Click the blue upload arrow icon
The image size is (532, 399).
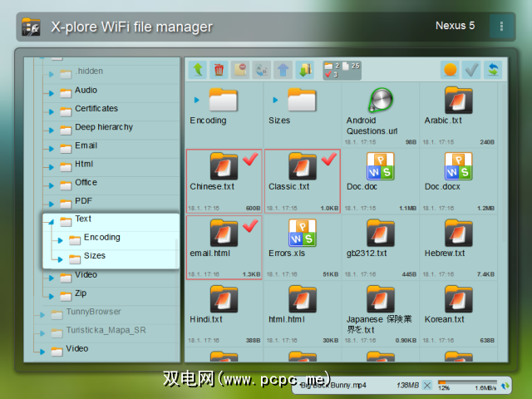point(283,70)
